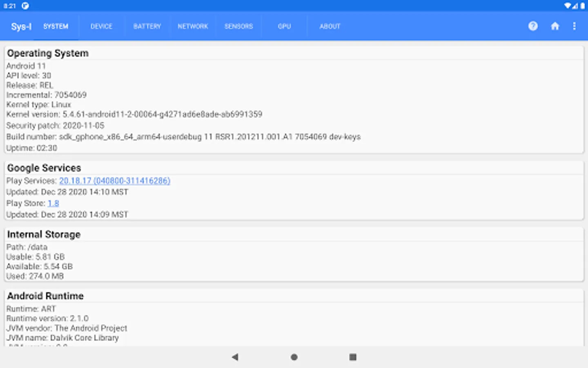Select the Operating System heading
This screenshot has width=588, height=368.
pyautogui.click(x=48, y=53)
